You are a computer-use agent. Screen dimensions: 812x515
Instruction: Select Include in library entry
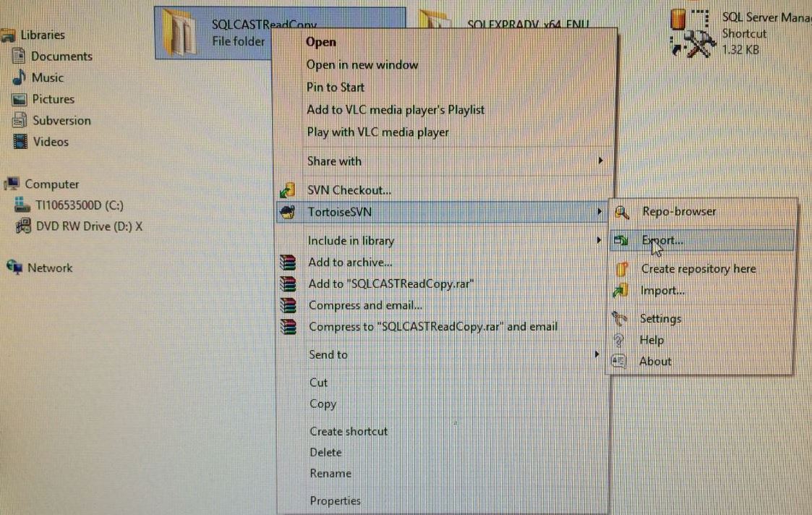pyautogui.click(x=351, y=240)
